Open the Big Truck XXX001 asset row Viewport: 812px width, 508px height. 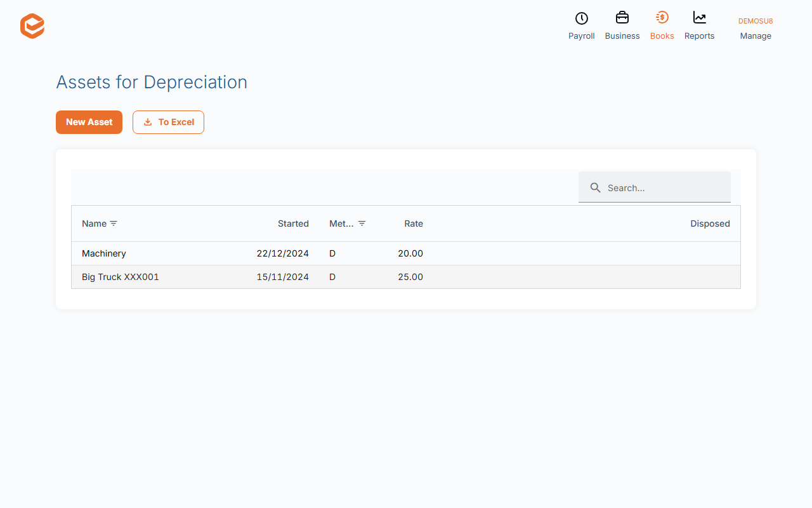[x=406, y=277]
